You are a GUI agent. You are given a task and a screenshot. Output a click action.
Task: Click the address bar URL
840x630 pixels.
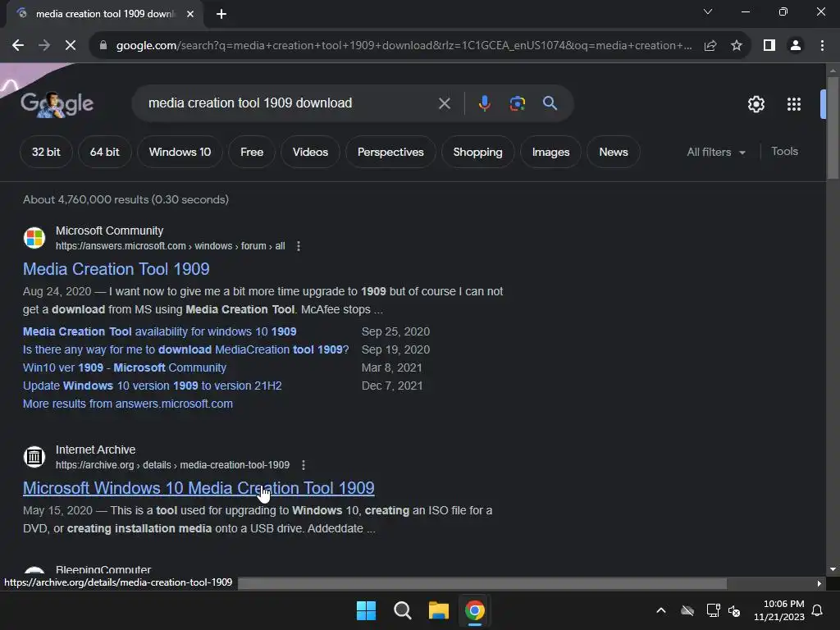coord(404,46)
